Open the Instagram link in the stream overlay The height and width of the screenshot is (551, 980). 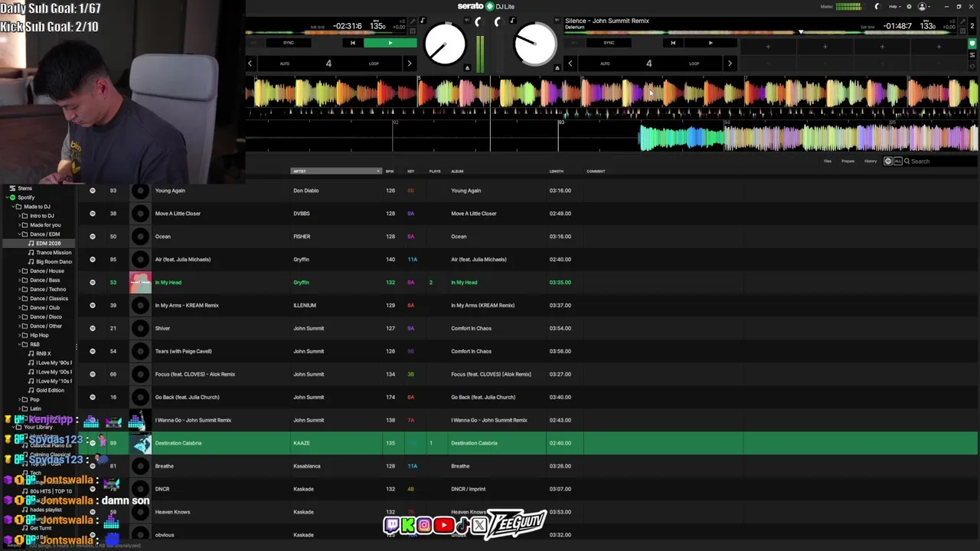pos(424,525)
